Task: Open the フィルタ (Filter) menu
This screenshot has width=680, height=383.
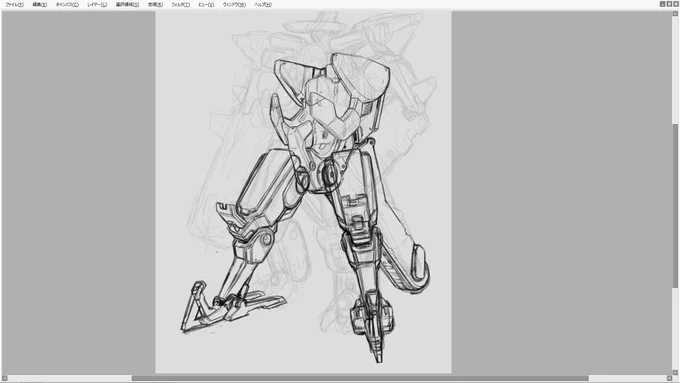Action: (180, 5)
